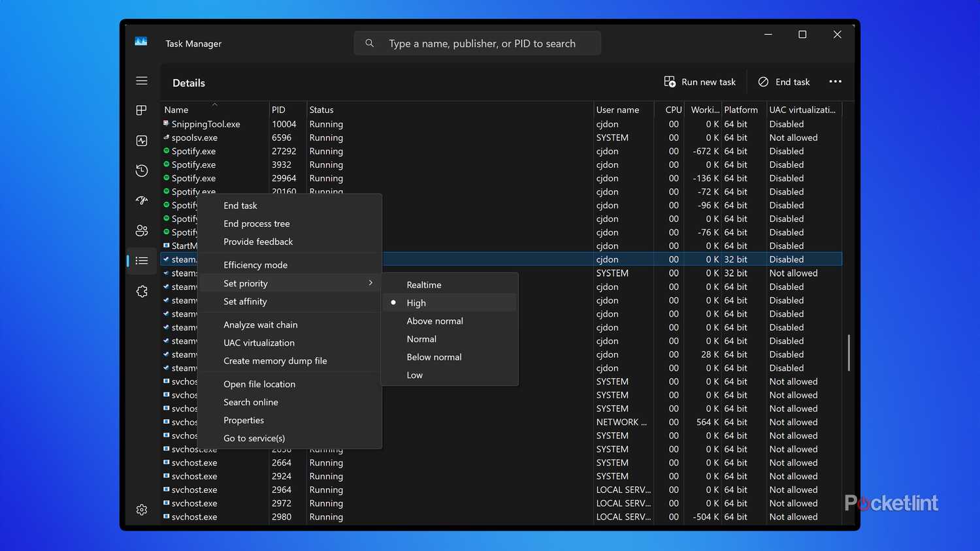Open the Services page icon
Screen dimensions: 980x551
click(142, 291)
